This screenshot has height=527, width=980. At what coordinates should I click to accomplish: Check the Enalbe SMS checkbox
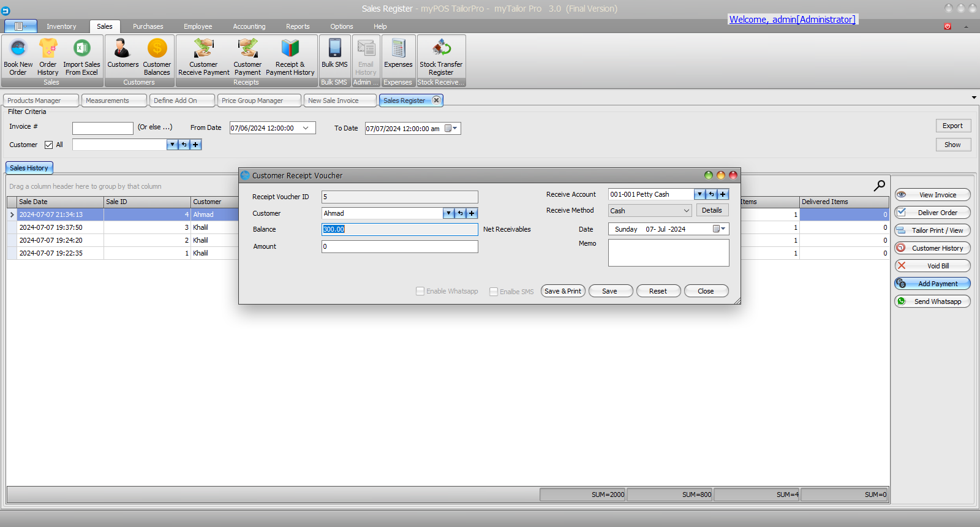pos(494,292)
